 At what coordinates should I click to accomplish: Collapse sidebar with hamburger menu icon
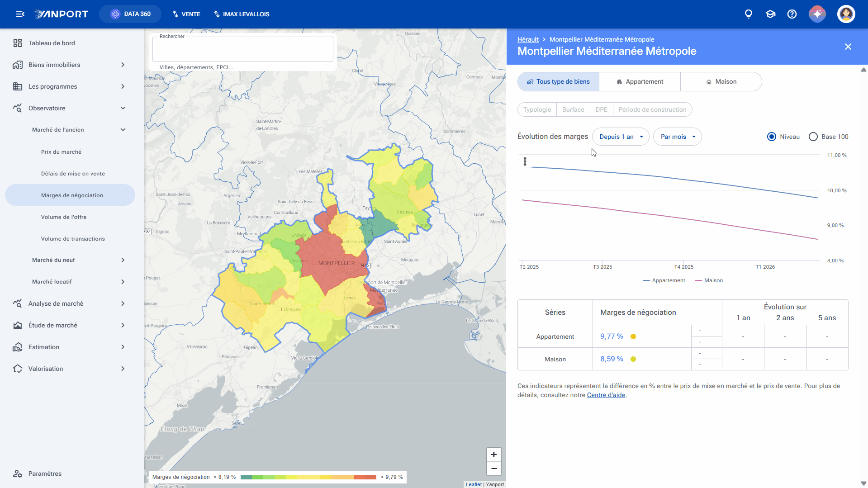20,14
